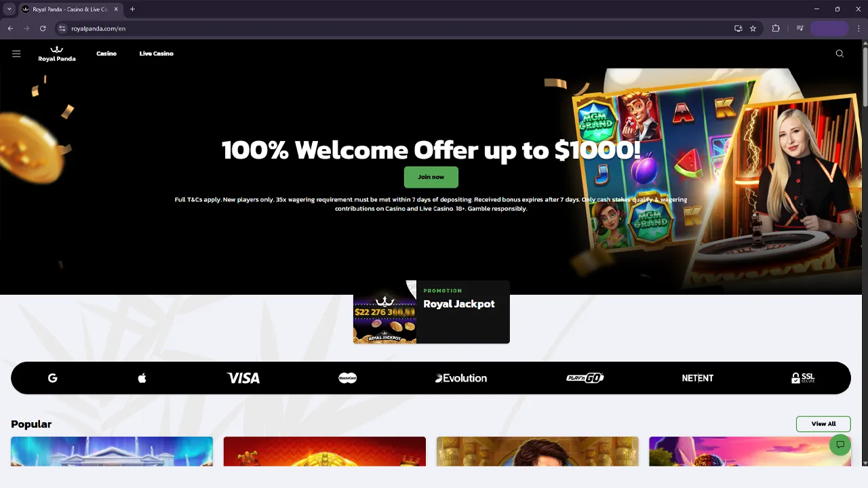Open the Royal Jackpot promotion card
The image size is (868, 488).
[x=431, y=312]
